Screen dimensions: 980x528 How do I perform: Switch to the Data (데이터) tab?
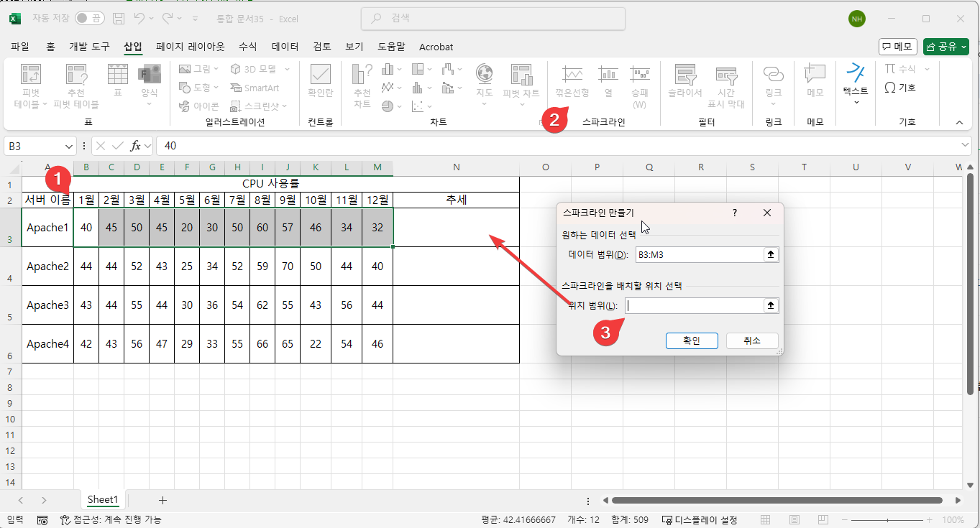(285, 47)
